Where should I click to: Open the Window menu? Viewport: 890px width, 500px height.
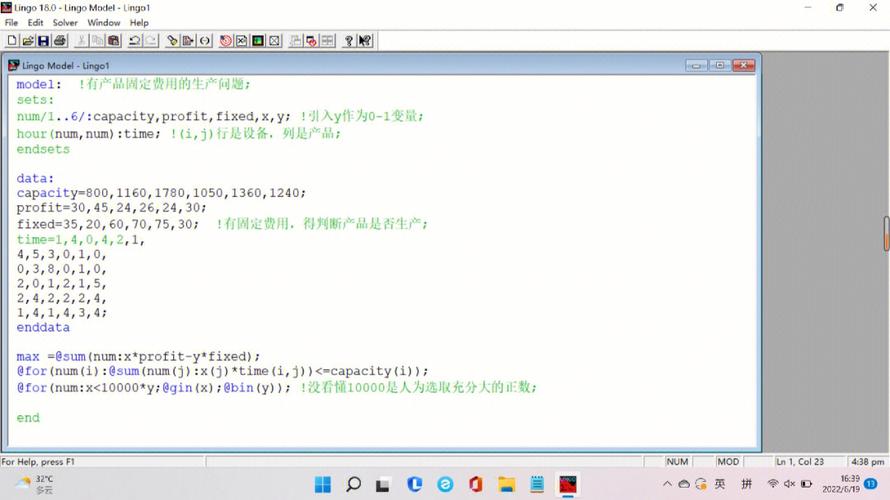pyautogui.click(x=103, y=22)
